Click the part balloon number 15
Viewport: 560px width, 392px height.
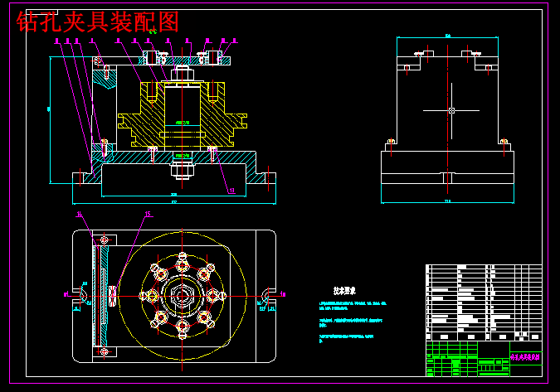148,214
